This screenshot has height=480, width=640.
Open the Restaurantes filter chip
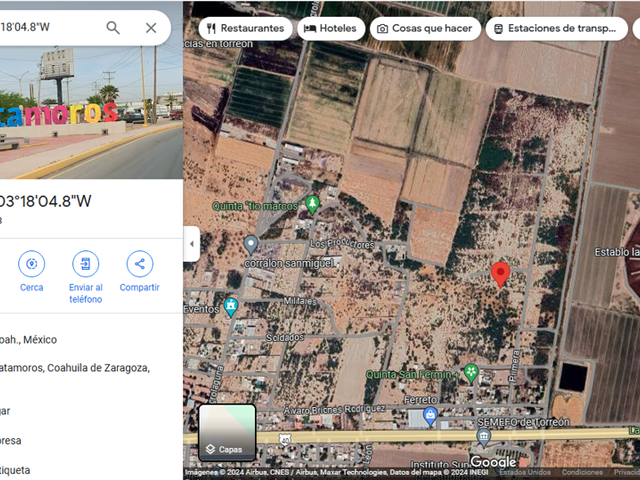coord(246,29)
